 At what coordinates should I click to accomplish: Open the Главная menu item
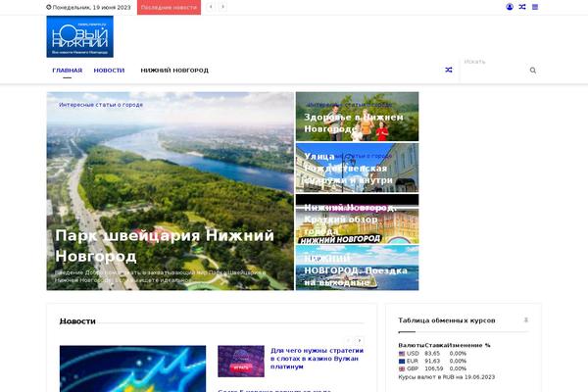[x=67, y=71]
